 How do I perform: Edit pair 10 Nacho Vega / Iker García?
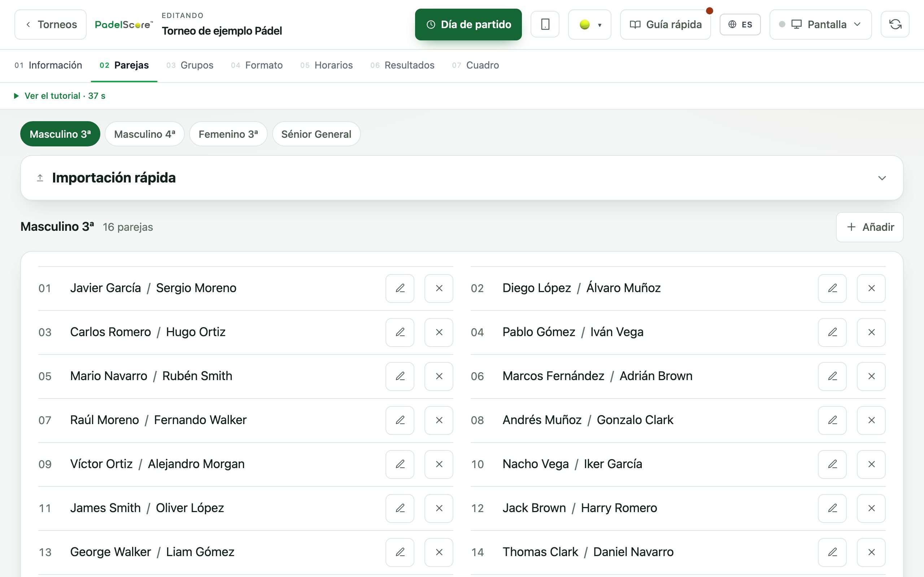point(832,464)
